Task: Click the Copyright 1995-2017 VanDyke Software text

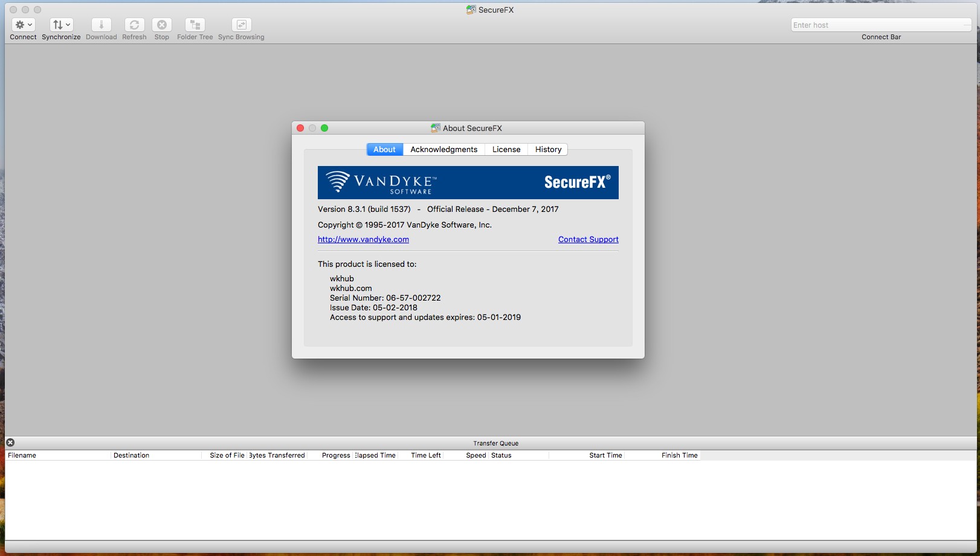Action: point(405,225)
